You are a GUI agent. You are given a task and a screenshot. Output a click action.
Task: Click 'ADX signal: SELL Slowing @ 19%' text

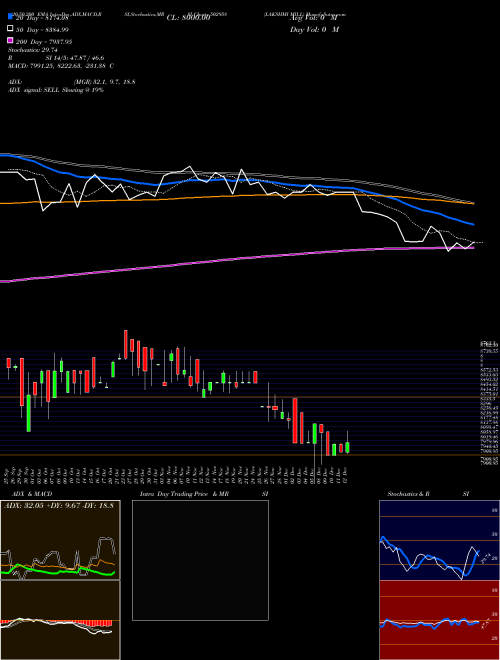pyautogui.click(x=56, y=90)
